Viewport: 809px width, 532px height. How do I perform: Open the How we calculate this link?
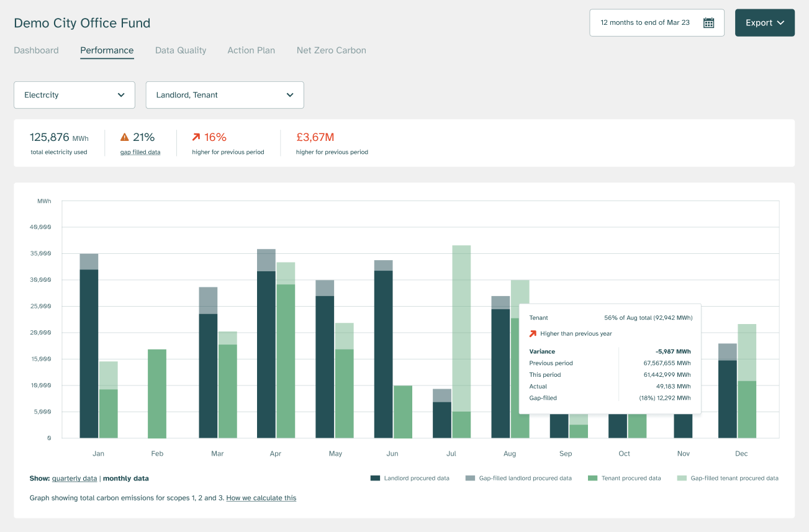[x=261, y=498]
